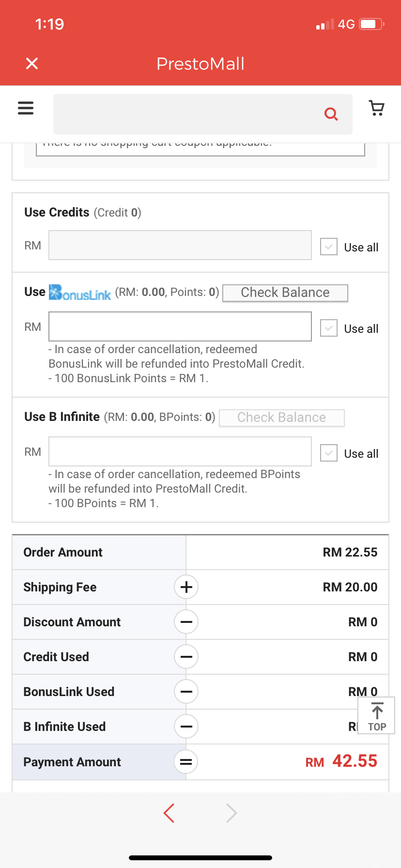Viewport: 401px width, 868px height.
Task: Check Balance for B Infinite
Action: tap(281, 418)
